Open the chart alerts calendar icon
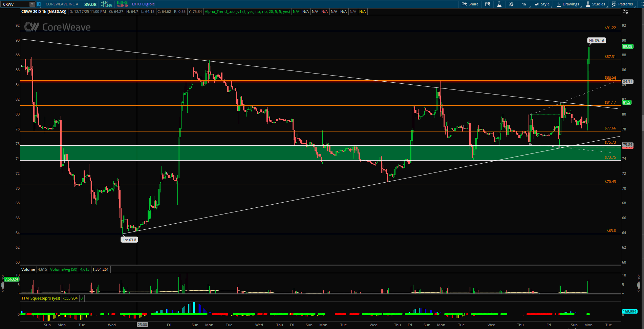Image resolution: width=644 pixels, height=329 pixels. click(488, 4)
